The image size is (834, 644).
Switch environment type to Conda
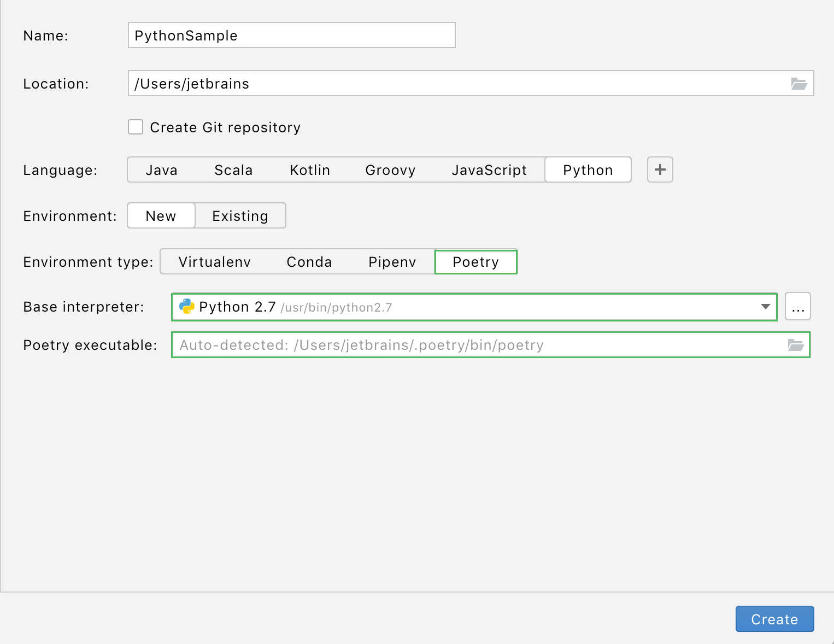tap(309, 262)
